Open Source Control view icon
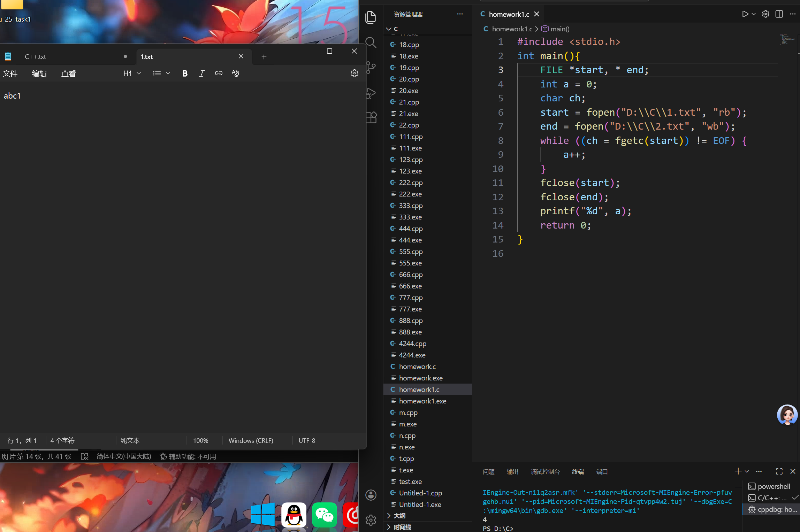 click(371, 67)
